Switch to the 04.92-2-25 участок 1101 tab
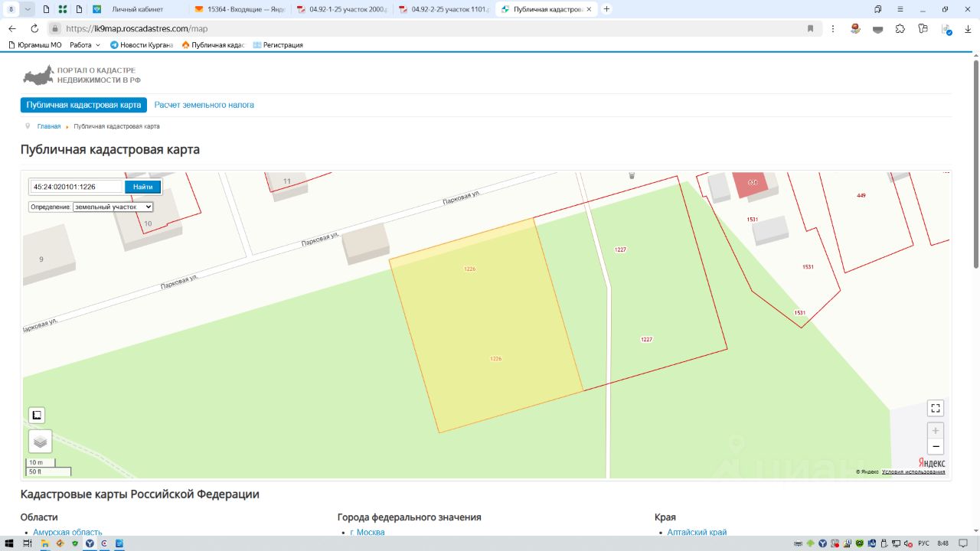 (444, 9)
